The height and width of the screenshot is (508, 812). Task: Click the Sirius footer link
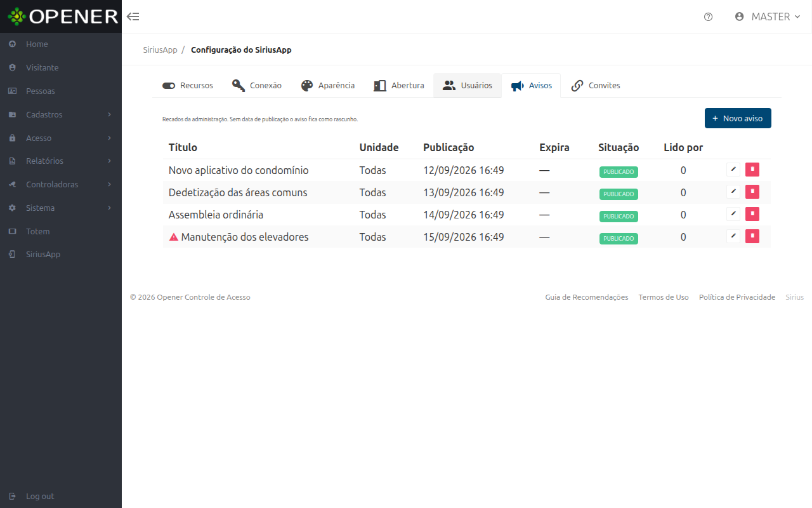point(795,297)
